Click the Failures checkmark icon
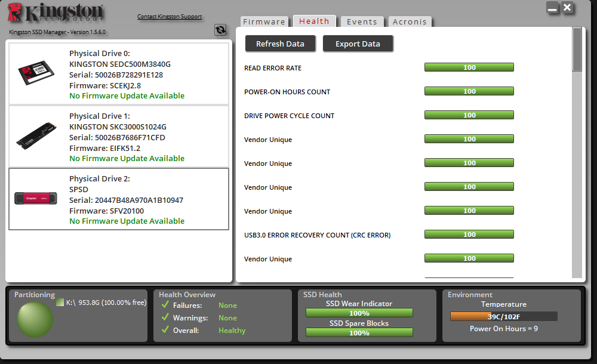 coord(165,304)
